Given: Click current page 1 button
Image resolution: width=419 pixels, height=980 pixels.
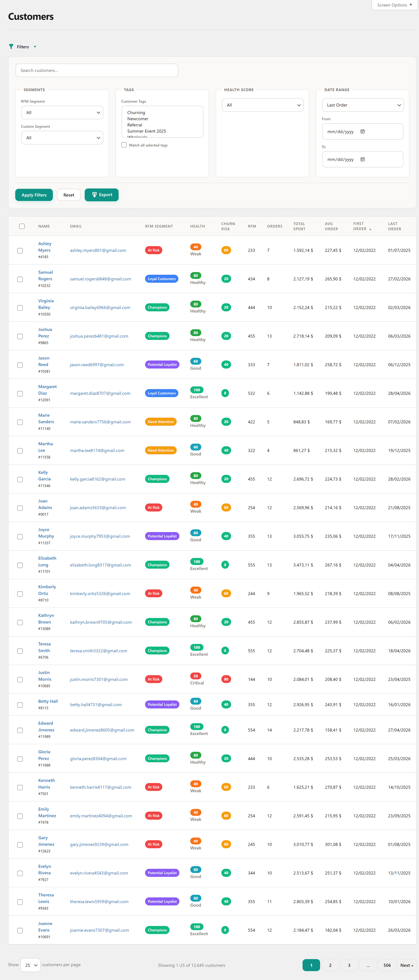Looking at the screenshot, I should pos(311,965).
